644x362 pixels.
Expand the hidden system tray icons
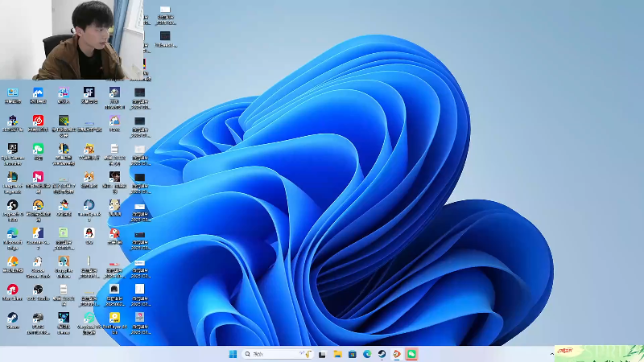(x=552, y=354)
